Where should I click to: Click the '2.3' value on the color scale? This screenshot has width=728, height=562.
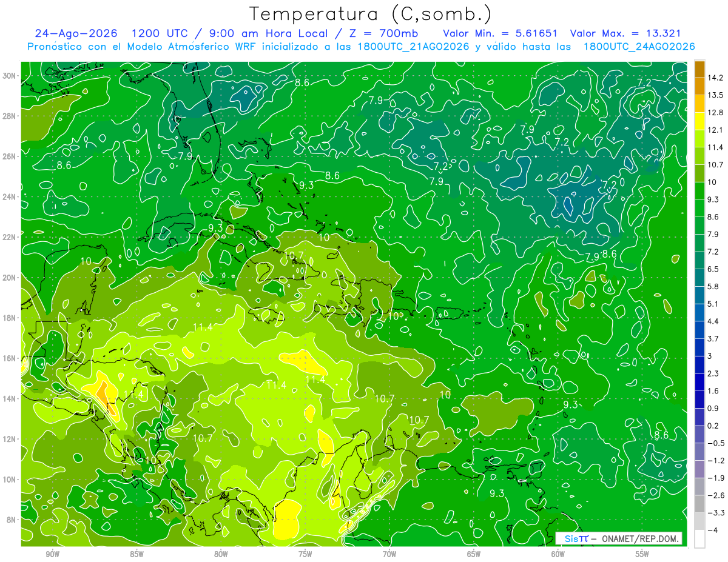coord(713,373)
